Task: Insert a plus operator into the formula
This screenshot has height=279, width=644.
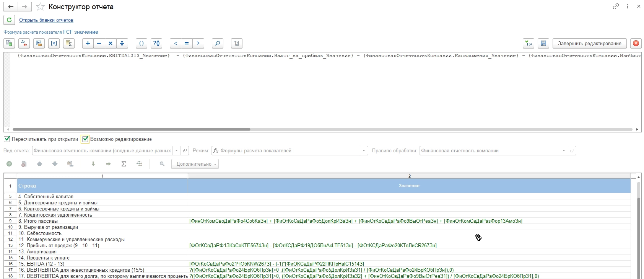Action: point(88,43)
